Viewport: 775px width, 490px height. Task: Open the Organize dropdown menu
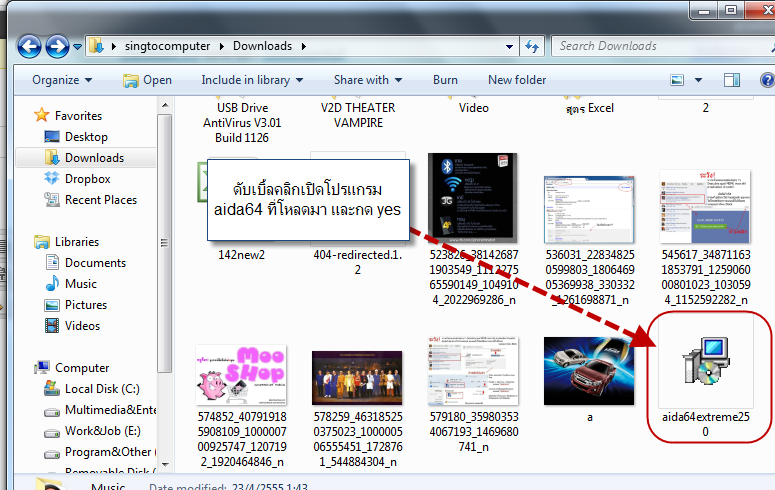(x=61, y=80)
